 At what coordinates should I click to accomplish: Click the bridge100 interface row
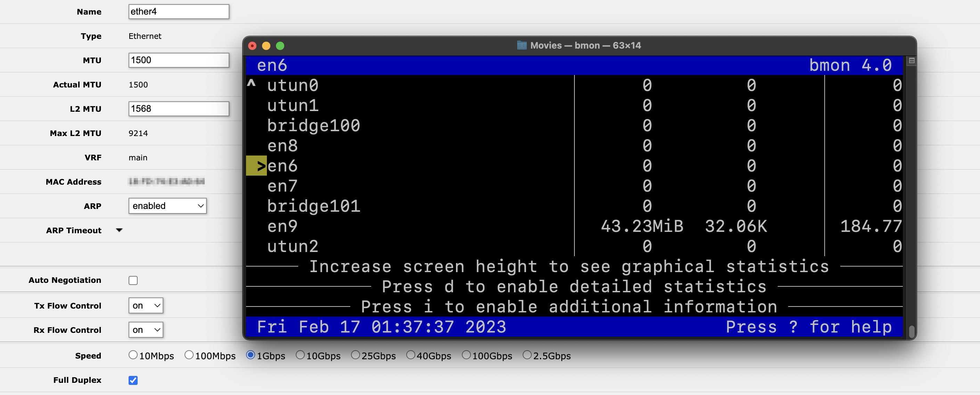click(x=574, y=125)
